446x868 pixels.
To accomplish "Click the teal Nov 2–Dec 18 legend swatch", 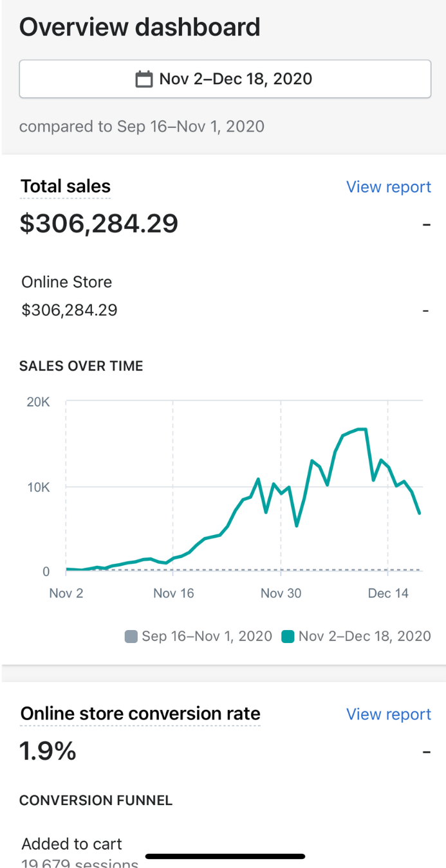I will click(x=288, y=637).
